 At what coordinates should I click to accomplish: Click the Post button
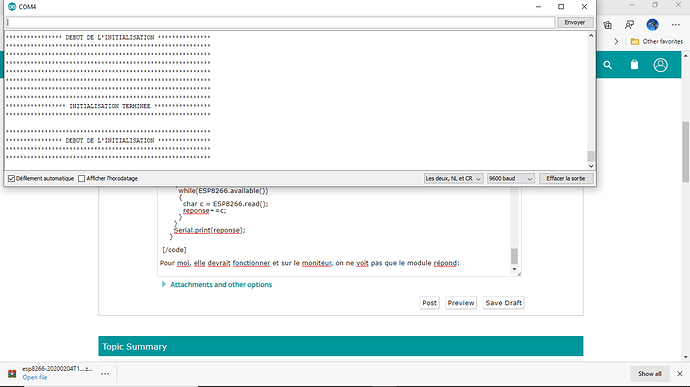point(429,303)
